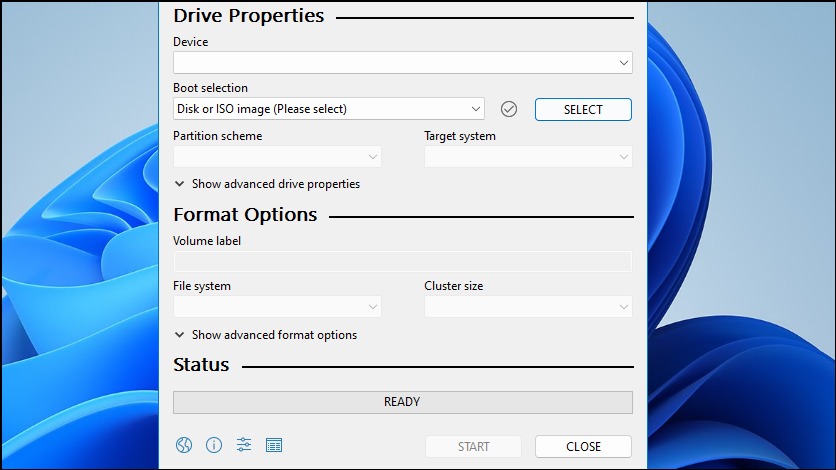Open the File system dropdown
The width and height of the screenshot is (836, 470).
point(277,306)
